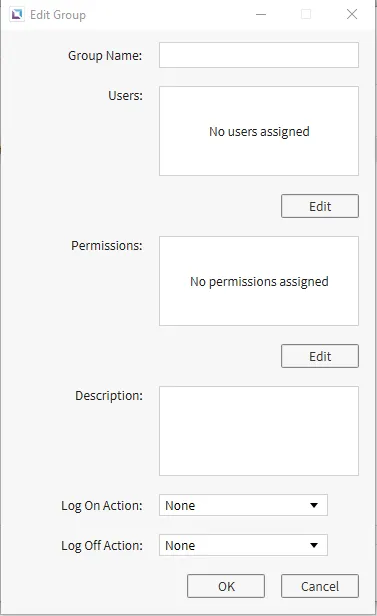Focus the Group Name text field
Image resolution: width=377 pixels, height=616 pixels.
pos(259,55)
